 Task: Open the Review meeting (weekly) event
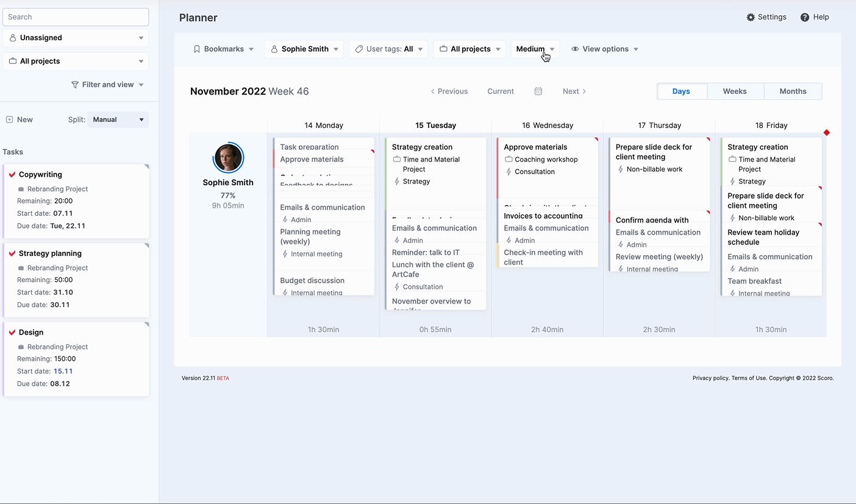660,261
